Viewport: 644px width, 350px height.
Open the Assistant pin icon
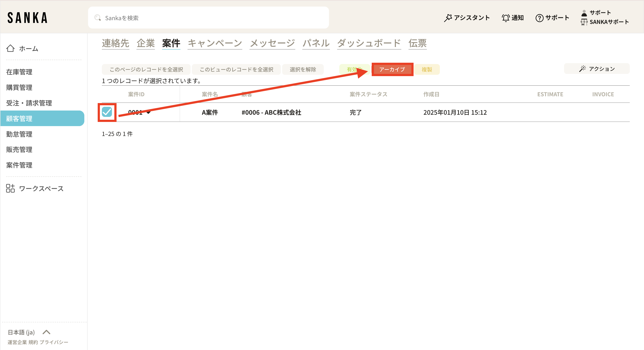[448, 18]
